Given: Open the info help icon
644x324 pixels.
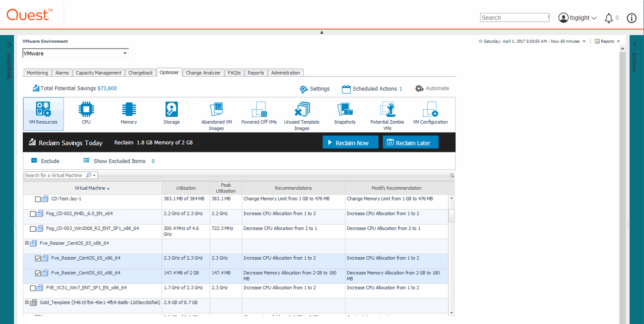Looking at the screenshot, I should (632, 18).
